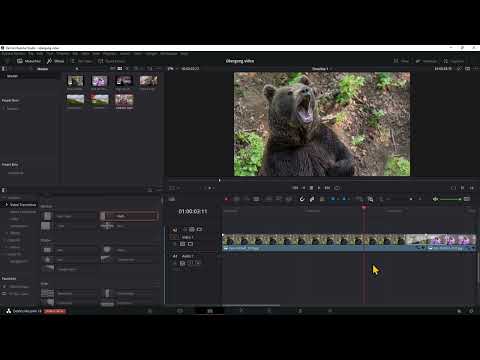480x360 pixels.
Task: Switch to the Media page tab
Action: [150, 311]
